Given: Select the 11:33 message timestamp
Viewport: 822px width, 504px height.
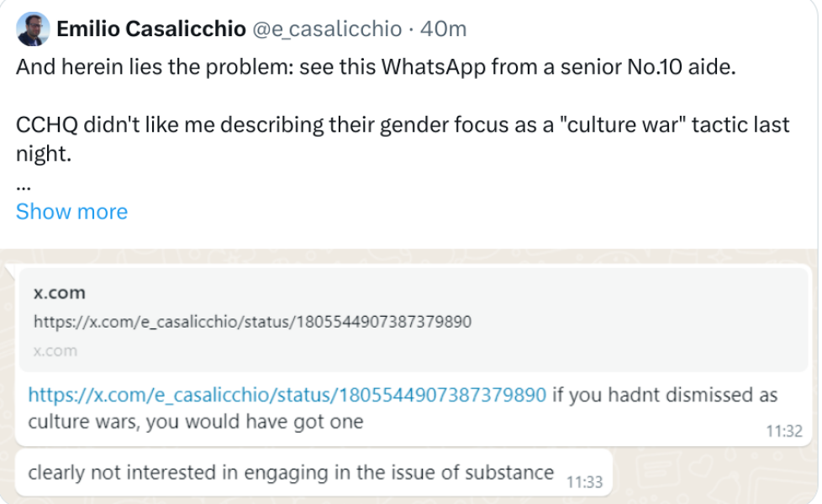Looking at the screenshot, I should point(584,482).
